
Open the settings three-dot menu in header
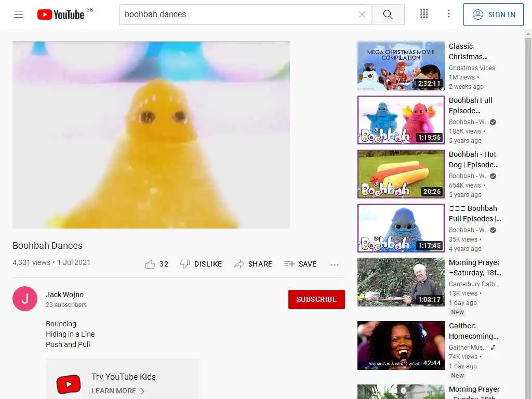448,14
